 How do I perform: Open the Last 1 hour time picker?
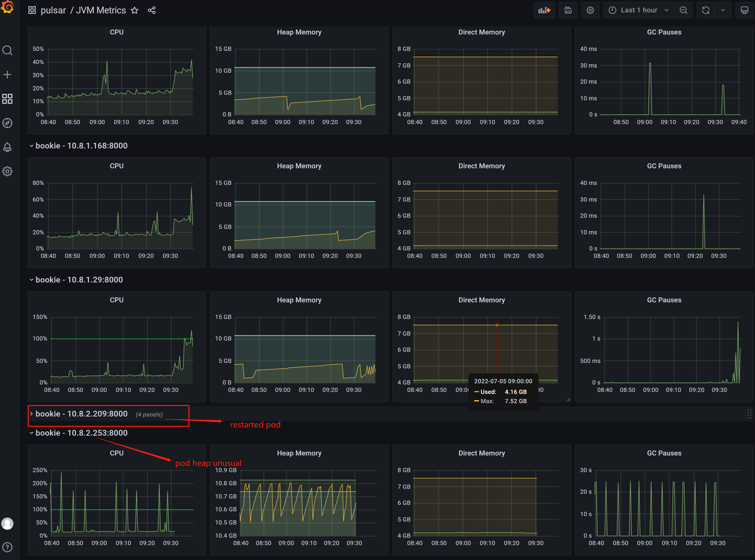coord(639,10)
